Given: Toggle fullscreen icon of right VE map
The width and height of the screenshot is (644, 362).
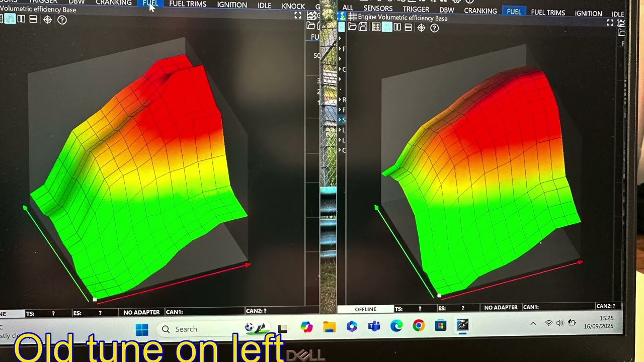Looking at the screenshot, I should point(610,23).
